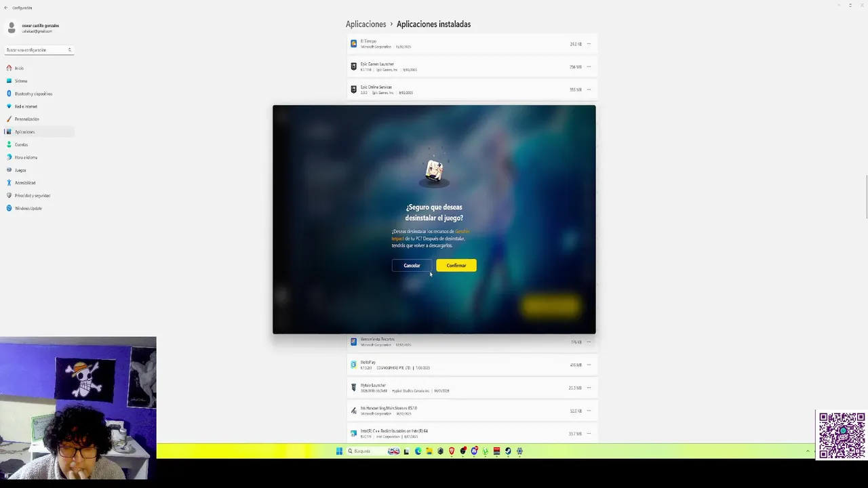Open the Juegos settings page
868x488 pixels.
39,170
